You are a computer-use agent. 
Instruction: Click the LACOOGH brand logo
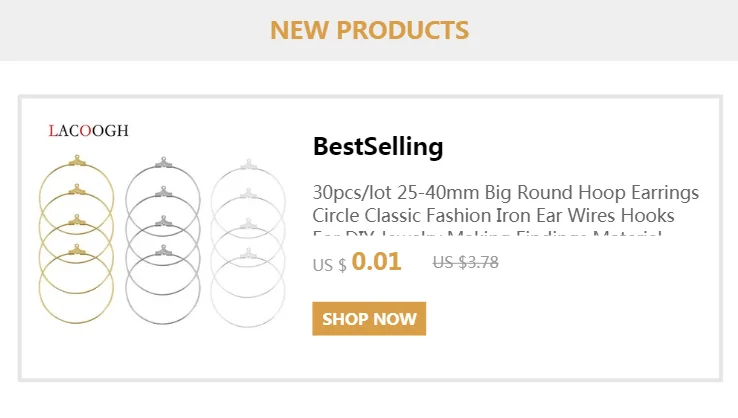click(x=89, y=131)
